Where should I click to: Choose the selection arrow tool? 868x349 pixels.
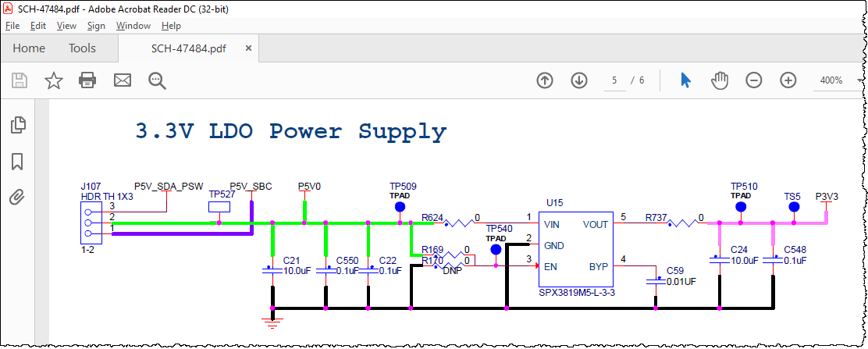[x=685, y=80]
